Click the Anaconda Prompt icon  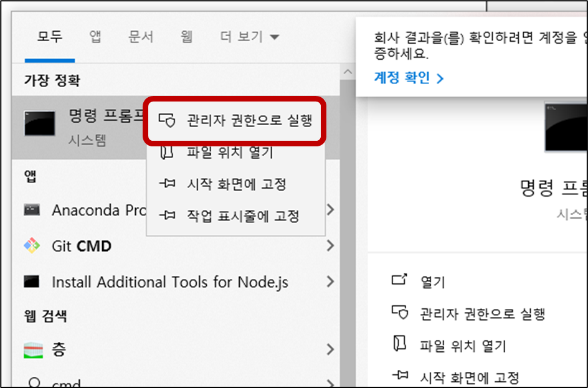point(32,209)
